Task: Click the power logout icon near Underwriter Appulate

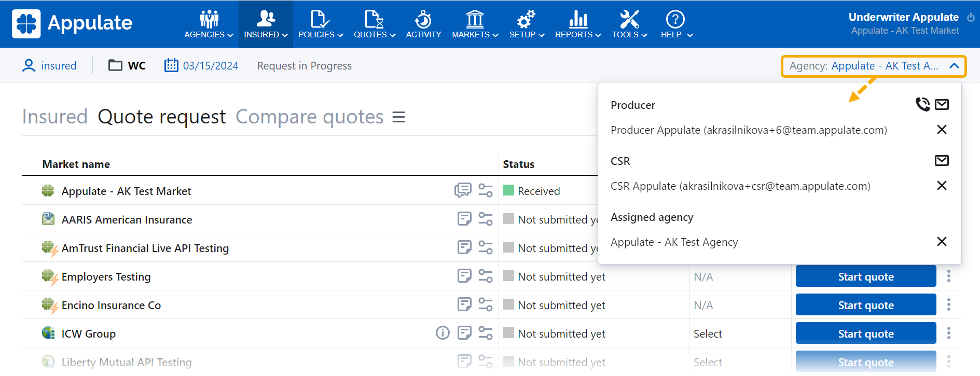Action: [971, 17]
